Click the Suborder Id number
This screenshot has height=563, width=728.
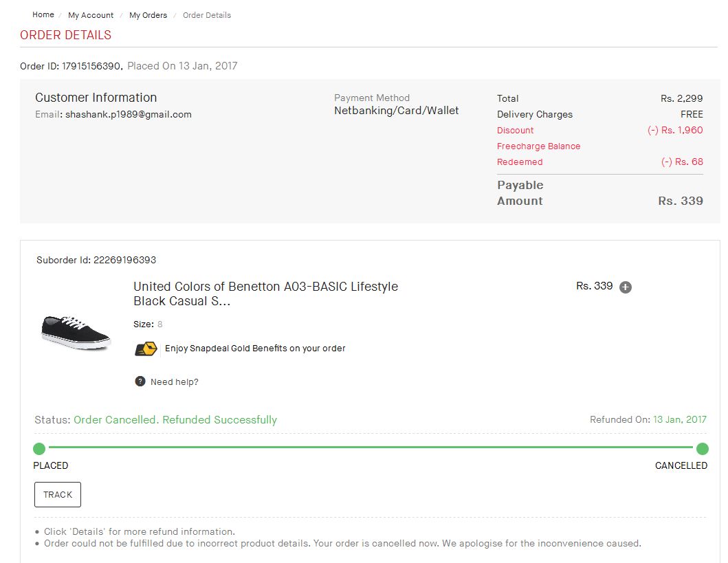[x=124, y=261]
